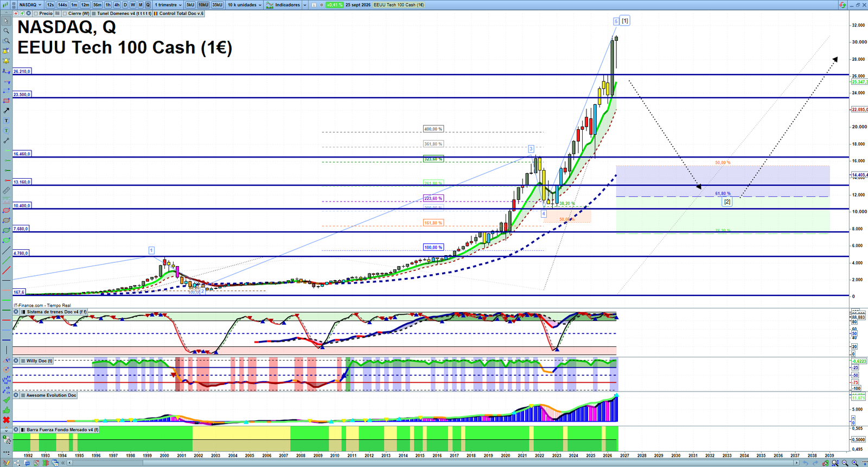Viewport: 868px width, 467px height.
Task: Switch to the daily D timeframe
Action: [125, 5]
